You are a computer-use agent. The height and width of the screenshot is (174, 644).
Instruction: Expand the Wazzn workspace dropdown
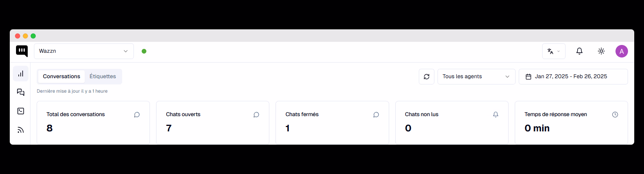pyautogui.click(x=84, y=51)
